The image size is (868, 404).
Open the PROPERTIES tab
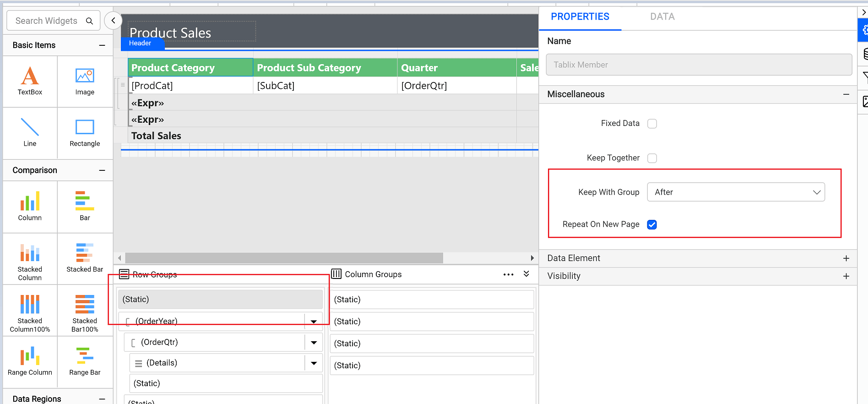click(x=580, y=17)
